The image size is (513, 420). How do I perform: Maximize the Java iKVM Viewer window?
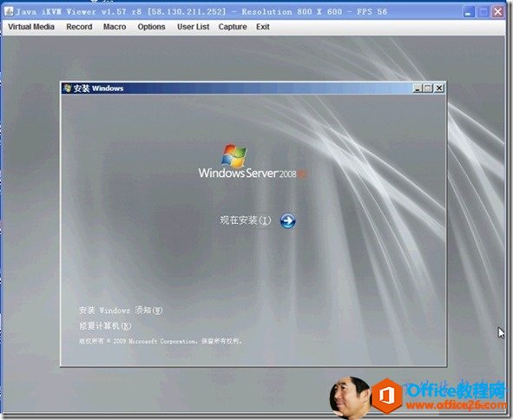point(483,12)
